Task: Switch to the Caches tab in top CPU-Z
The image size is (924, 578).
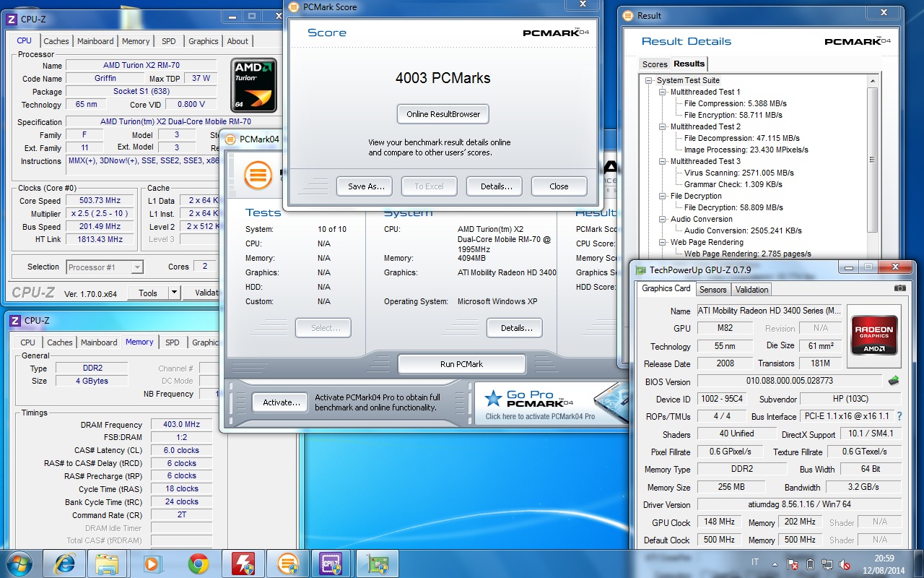Action: point(56,41)
